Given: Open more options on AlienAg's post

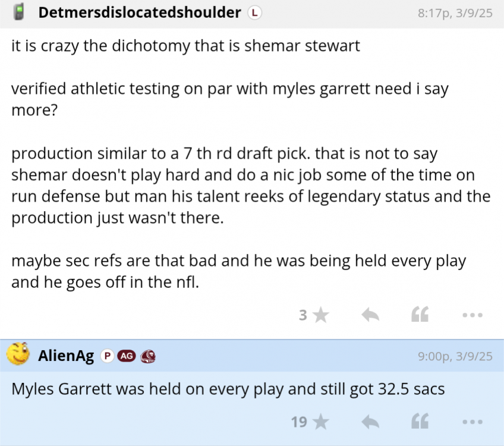Looking at the screenshot, I should [472, 422].
